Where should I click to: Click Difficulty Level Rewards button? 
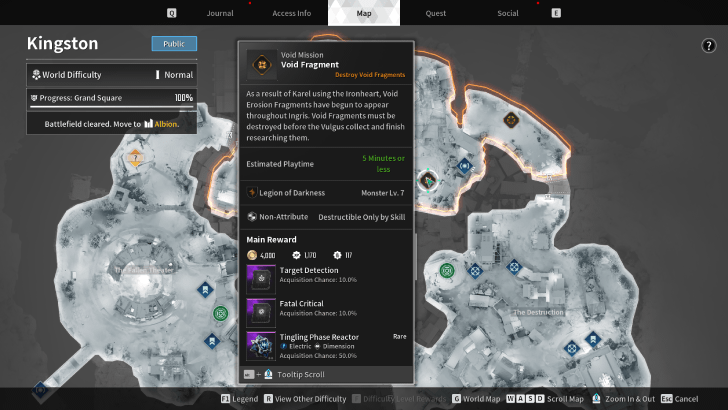(398, 399)
